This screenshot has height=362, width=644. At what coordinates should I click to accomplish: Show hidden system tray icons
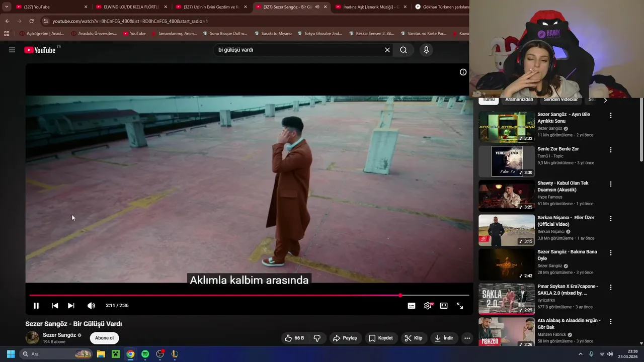[580, 354]
